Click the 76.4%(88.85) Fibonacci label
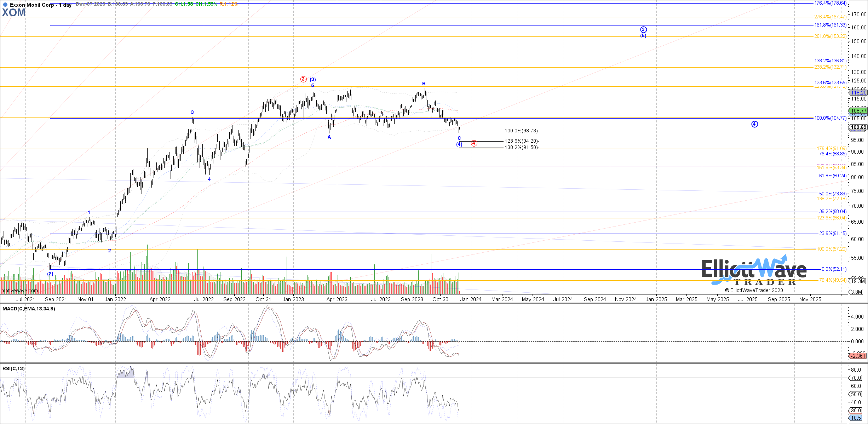868x424 pixels. [x=833, y=154]
